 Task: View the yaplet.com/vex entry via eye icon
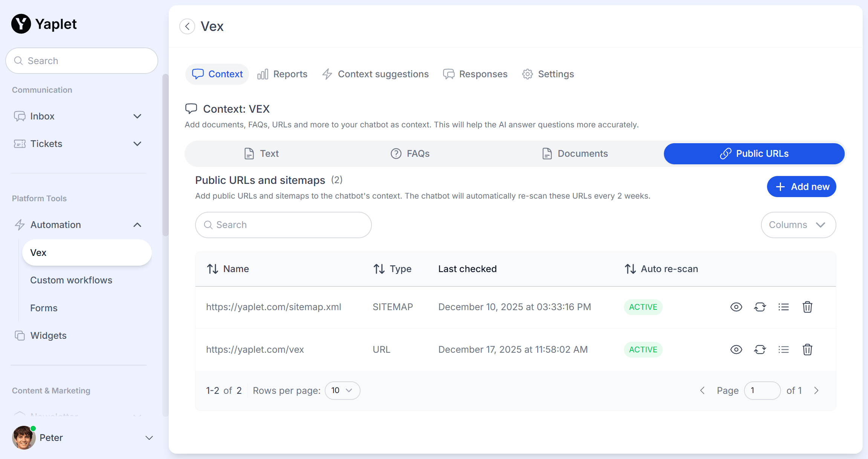[x=736, y=350]
